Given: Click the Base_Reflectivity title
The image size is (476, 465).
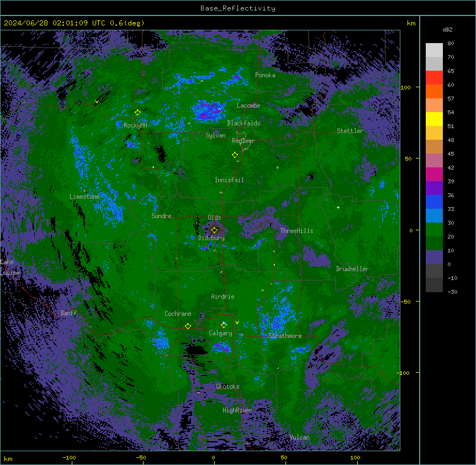Looking at the screenshot, I should (238, 8).
